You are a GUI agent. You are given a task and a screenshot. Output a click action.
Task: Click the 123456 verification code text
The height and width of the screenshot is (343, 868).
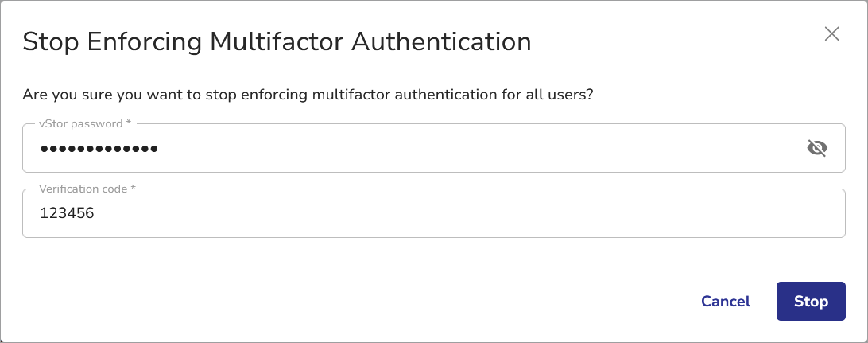tap(68, 213)
